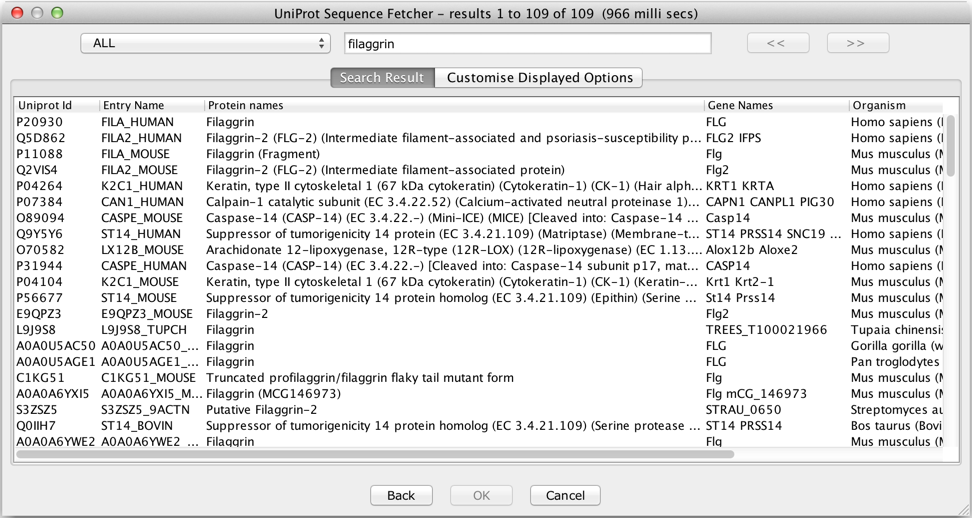Viewport: 972px width, 518px height.
Task: Click gene name 'St14 Prss14'
Action: 740,298
